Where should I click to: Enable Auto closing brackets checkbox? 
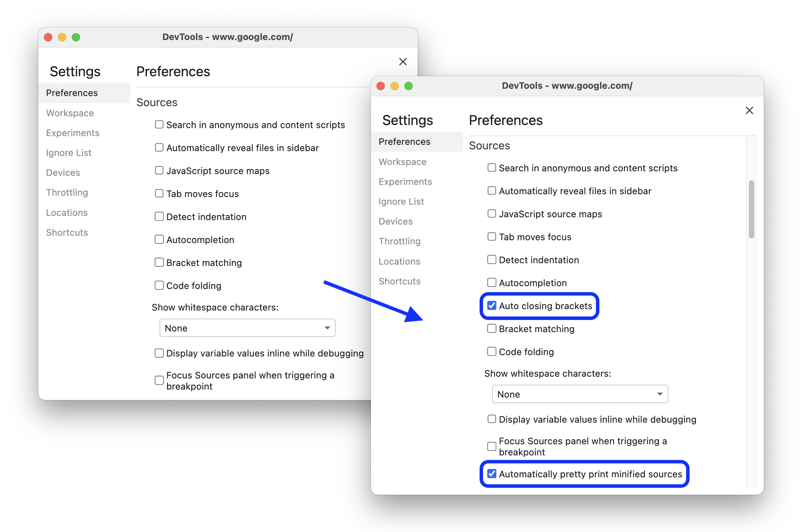(491, 305)
